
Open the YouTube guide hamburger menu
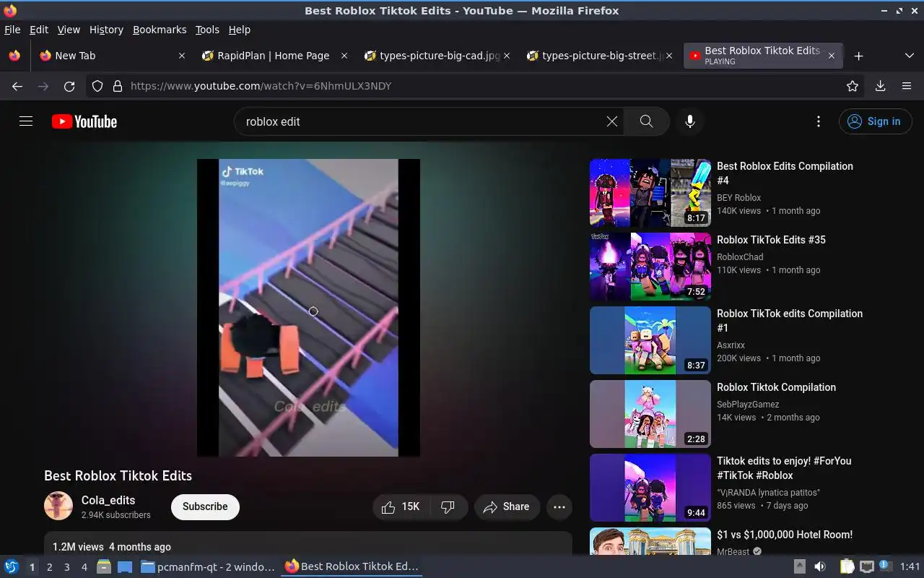pos(26,121)
